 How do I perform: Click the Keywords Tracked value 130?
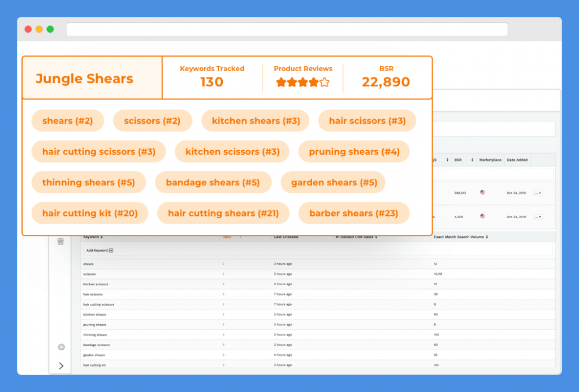click(x=212, y=81)
